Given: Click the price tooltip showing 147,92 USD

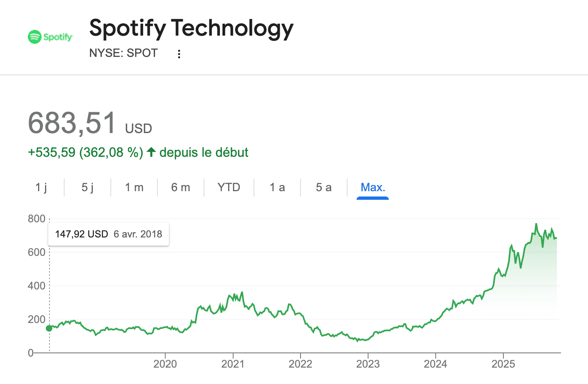Looking at the screenshot, I should (108, 234).
